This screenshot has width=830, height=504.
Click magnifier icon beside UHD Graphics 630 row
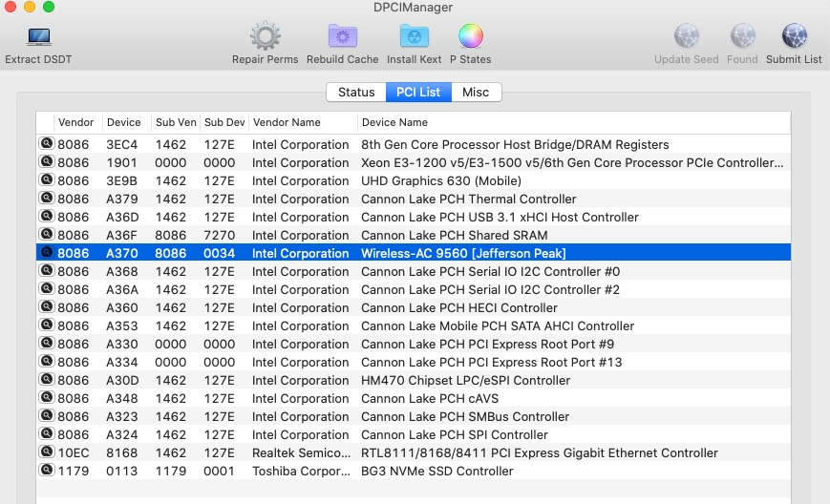(46, 180)
